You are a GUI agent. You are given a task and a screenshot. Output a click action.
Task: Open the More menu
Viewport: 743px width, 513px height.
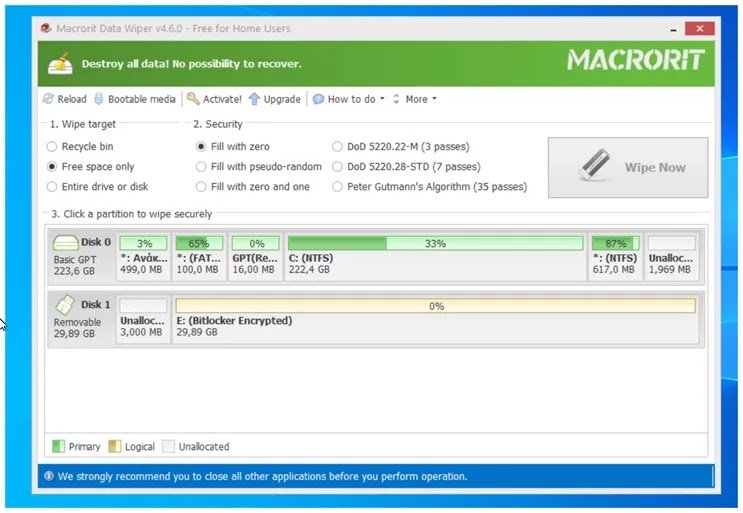pyautogui.click(x=417, y=99)
